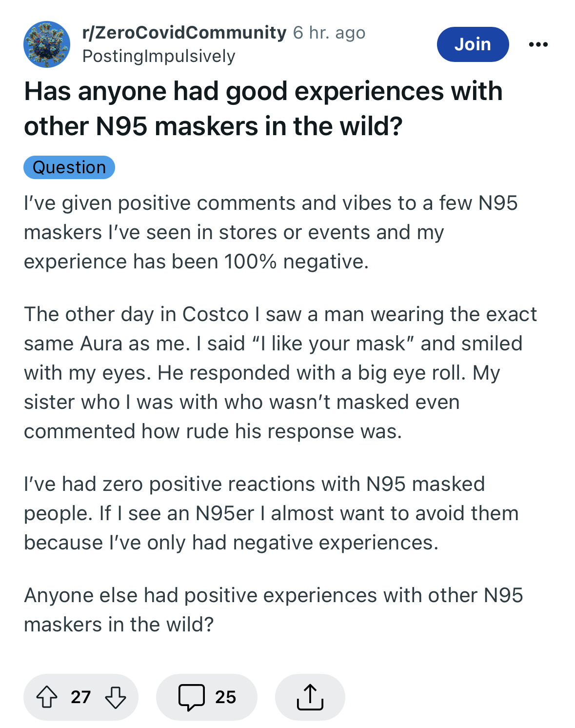Tap the 6 hr. ago timestamp

coord(329,33)
